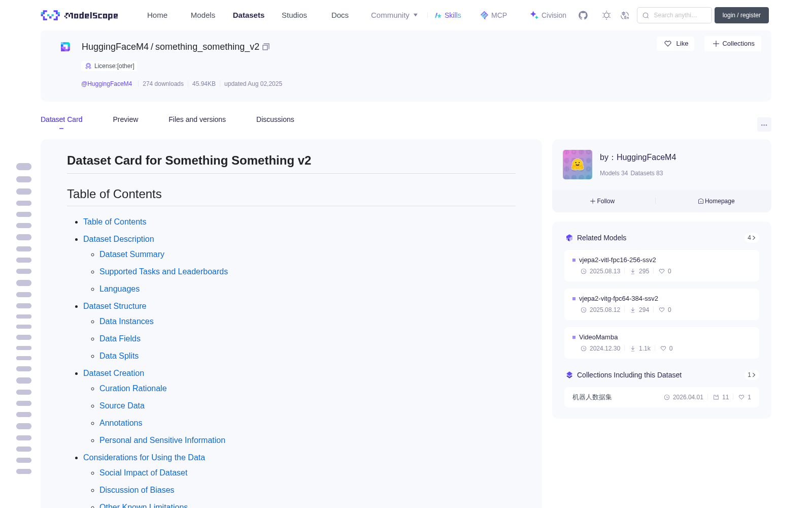Screen dimensions: 812x508
Task: Copy dataset name using the copy icon
Action: pyautogui.click(x=266, y=47)
